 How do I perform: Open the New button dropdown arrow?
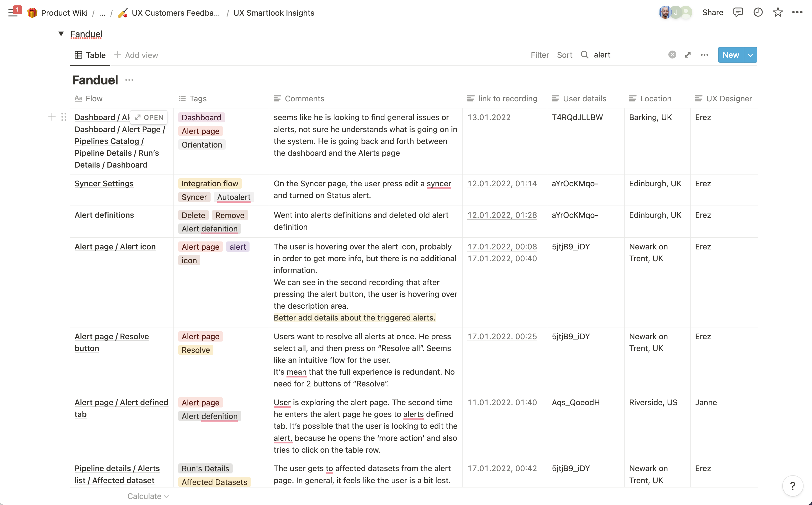click(751, 55)
